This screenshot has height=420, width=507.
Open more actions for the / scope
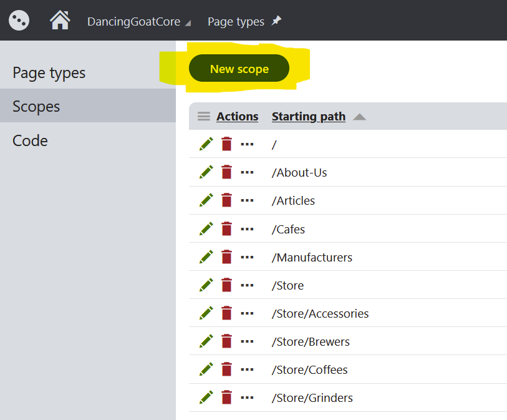click(247, 144)
